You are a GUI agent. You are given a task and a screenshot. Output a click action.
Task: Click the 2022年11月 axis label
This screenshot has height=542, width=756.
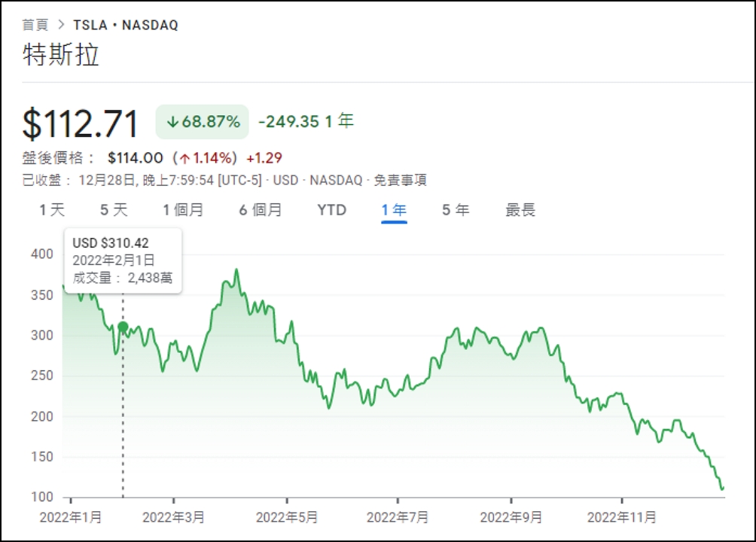[621, 517]
